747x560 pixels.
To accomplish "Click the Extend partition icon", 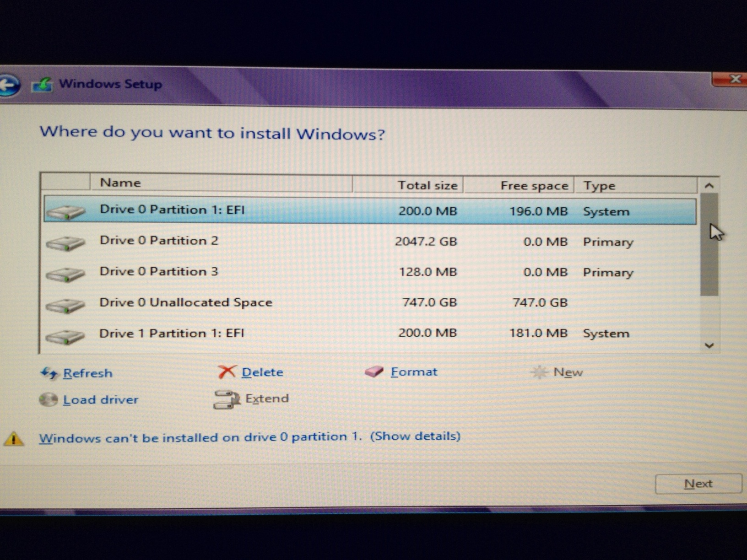I will click(x=227, y=399).
